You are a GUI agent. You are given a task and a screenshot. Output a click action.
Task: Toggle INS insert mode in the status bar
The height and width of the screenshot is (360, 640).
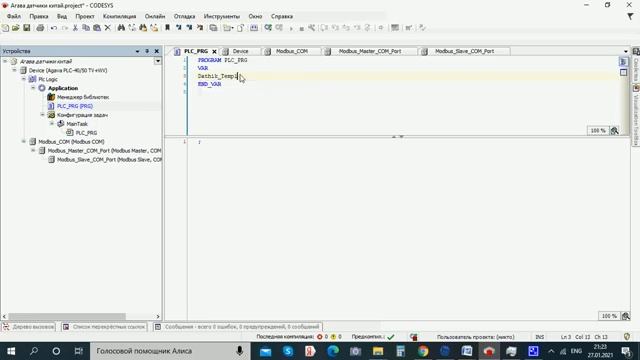(x=540, y=337)
